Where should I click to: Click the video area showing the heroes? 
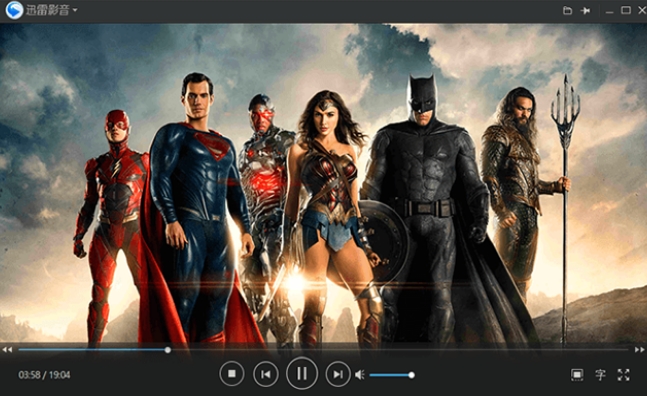point(324,183)
